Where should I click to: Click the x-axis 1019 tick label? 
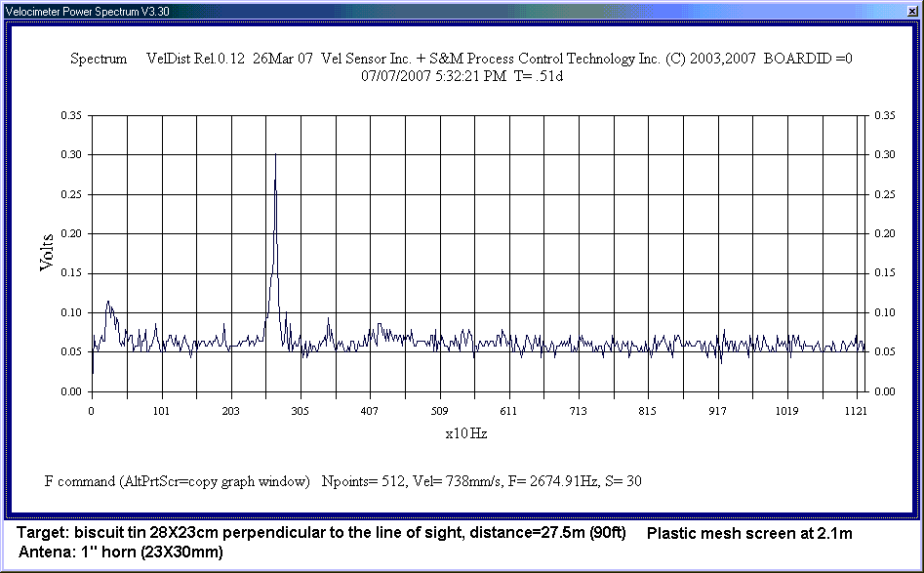point(786,412)
